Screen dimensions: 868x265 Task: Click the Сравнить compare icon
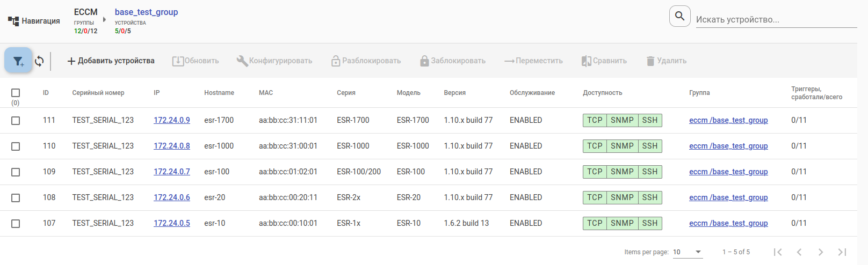tap(586, 61)
